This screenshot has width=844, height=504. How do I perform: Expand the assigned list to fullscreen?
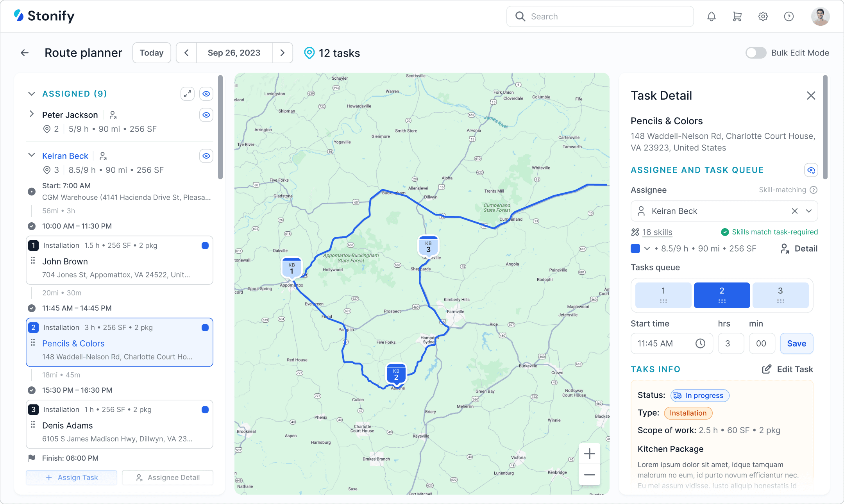point(187,94)
